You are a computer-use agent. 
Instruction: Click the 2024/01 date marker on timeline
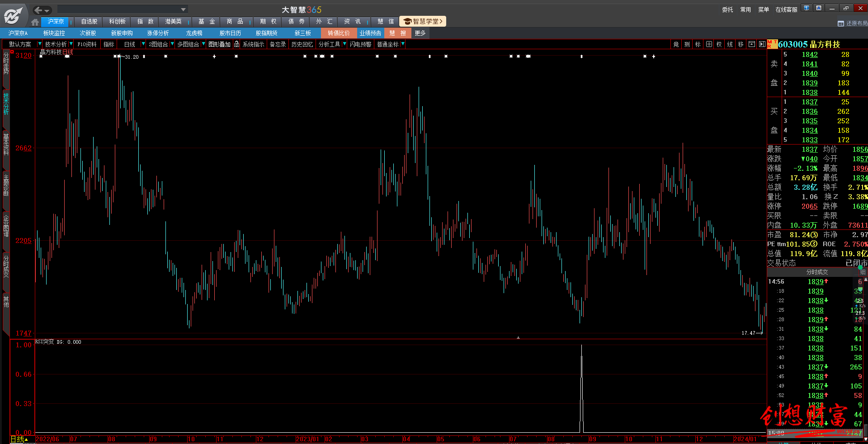click(x=745, y=439)
